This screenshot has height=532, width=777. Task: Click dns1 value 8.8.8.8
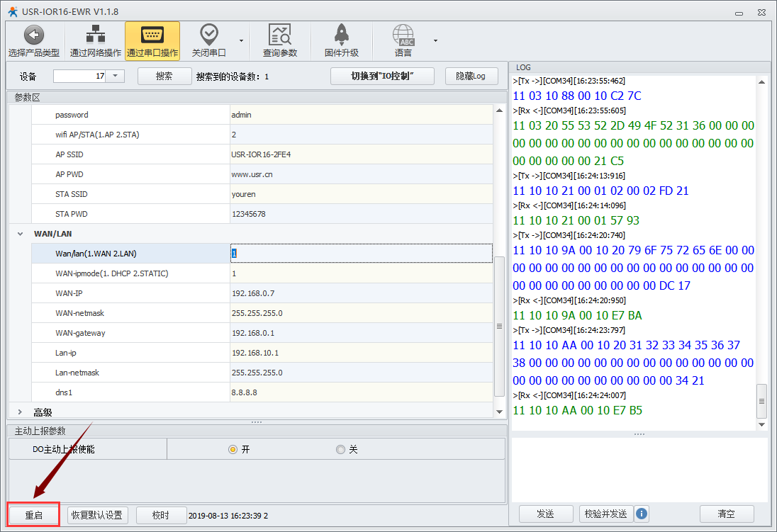point(362,392)
